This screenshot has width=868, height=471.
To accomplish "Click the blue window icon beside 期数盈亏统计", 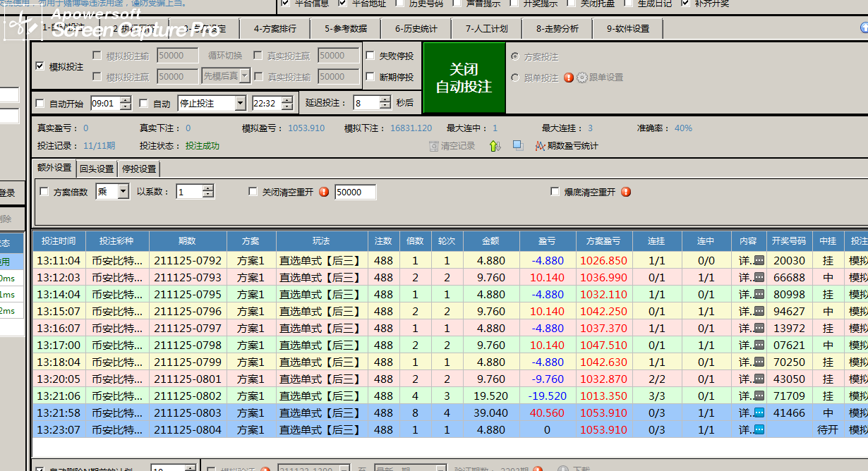I will pos(518,145).
